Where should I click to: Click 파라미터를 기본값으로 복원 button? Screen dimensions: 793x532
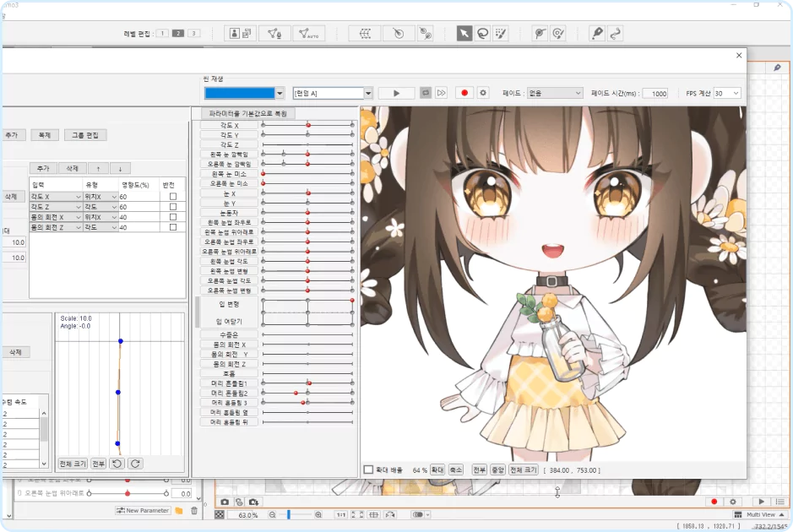tap(247, 113)
